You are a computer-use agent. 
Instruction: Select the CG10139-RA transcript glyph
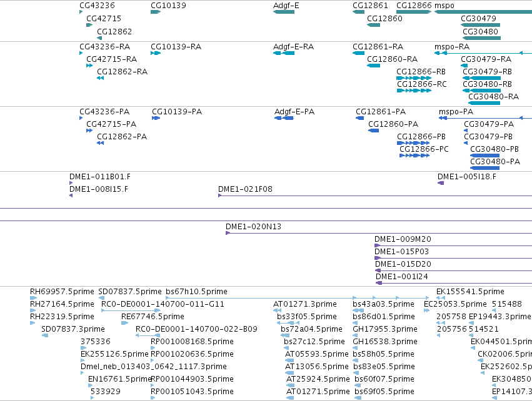[x=156, y=53]
